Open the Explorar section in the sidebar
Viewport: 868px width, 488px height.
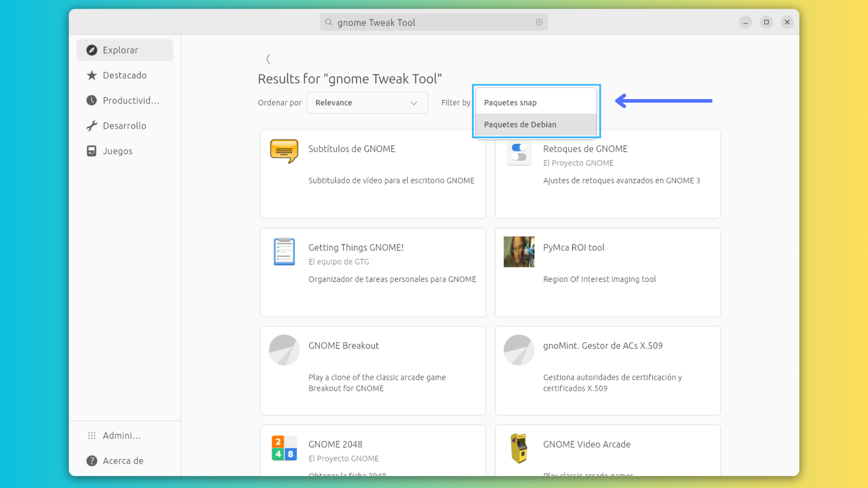[x=120, y=50]
